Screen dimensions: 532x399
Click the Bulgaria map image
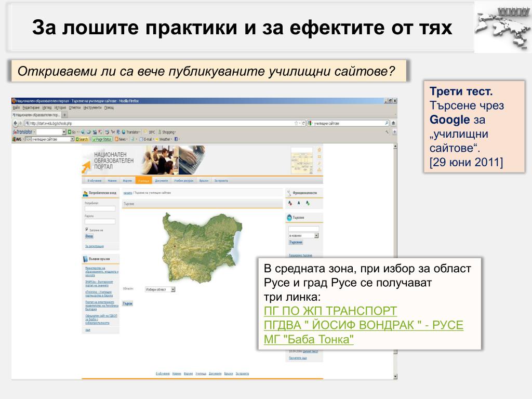coord(203,248)
